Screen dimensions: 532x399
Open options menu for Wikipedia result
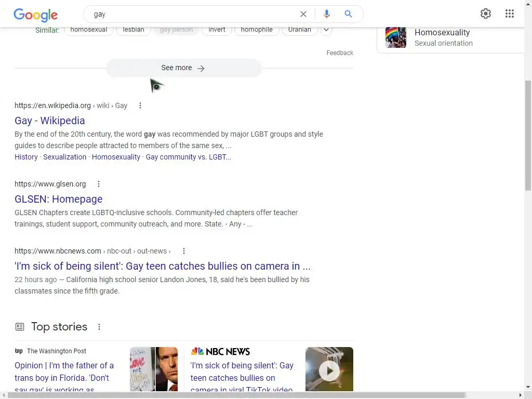[140, 105]
